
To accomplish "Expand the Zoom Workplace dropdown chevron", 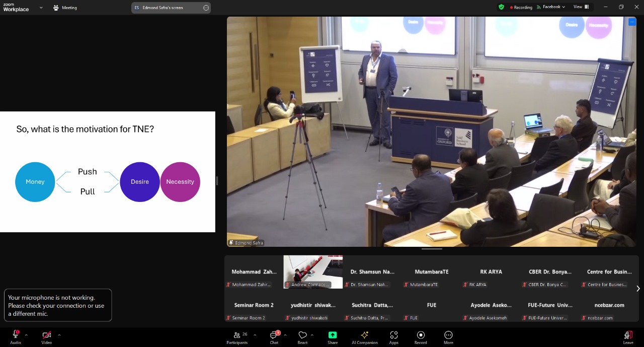I will (x=41, y=8).
